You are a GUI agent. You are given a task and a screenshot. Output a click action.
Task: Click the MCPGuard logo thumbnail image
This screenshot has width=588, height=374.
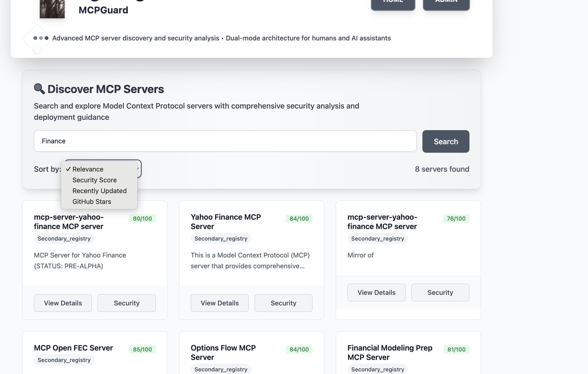[52, 8]
